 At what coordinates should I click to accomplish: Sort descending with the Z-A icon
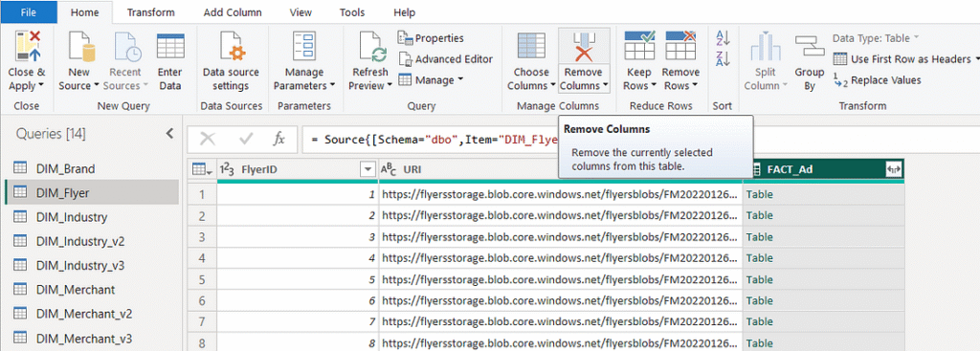722,58
